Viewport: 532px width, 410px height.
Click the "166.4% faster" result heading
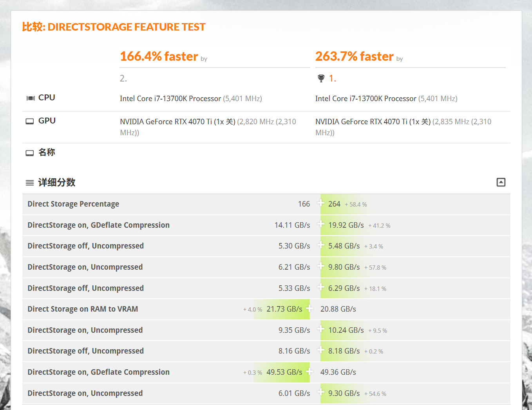[159, 56]
